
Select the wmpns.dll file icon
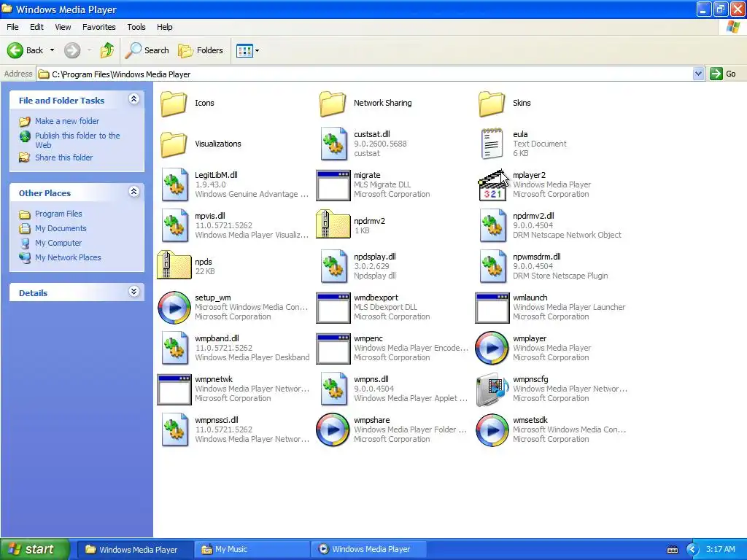(x=333, y=389)
